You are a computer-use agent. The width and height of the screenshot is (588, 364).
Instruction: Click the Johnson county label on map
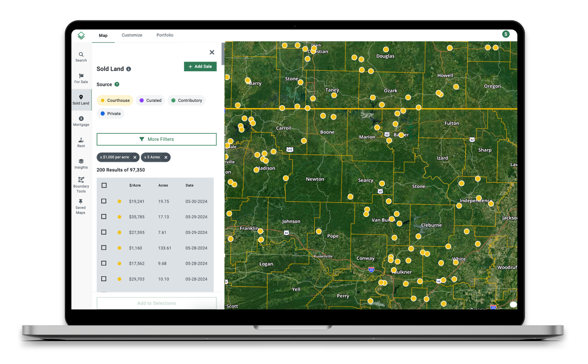(291, 222)
